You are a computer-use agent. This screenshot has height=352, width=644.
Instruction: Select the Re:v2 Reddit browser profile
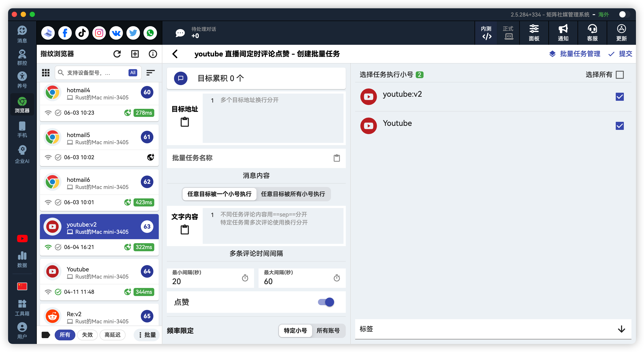(x=99, y=315)
